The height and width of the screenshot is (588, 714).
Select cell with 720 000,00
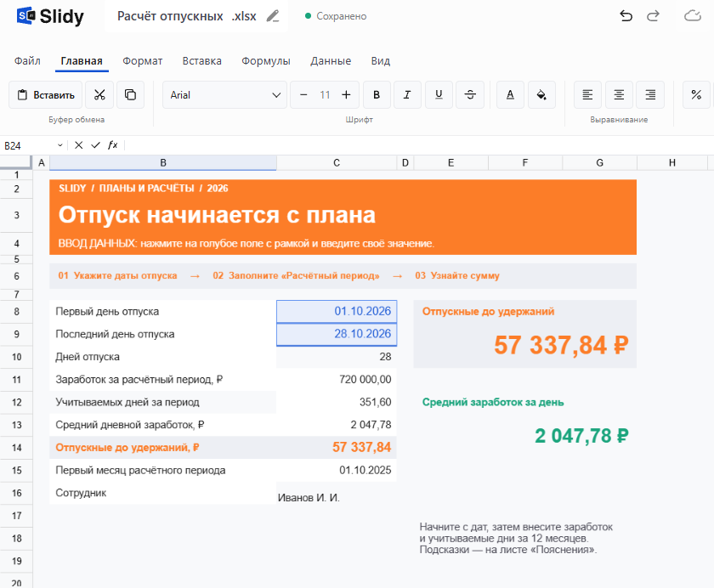click(x=337, y=380)
